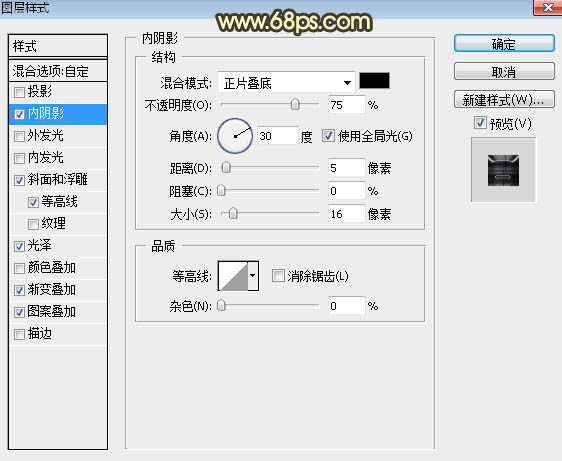Enable the 投影 drop shadow checkbox
Viewport: 562px width, 461px height.
point(19,92)
